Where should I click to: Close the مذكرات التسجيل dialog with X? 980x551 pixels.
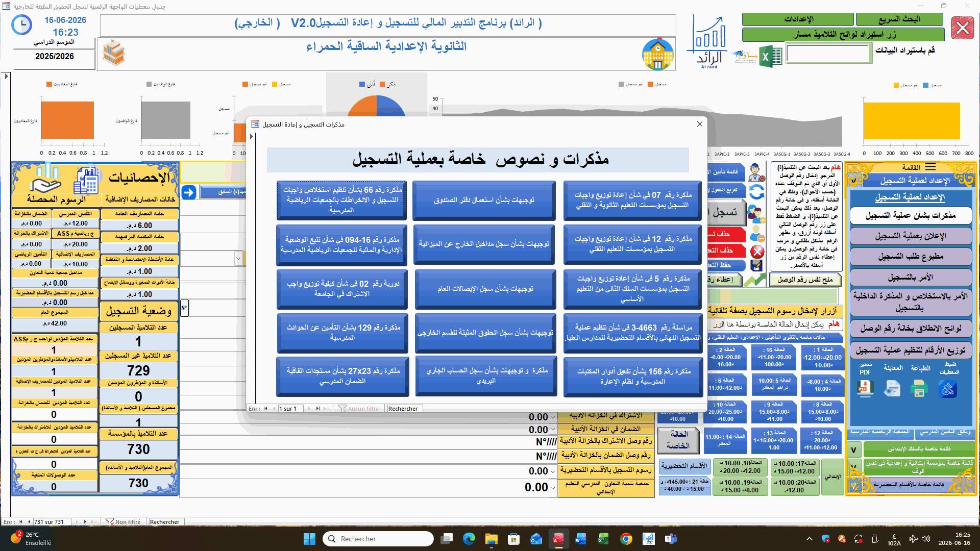tap(700, 124)
